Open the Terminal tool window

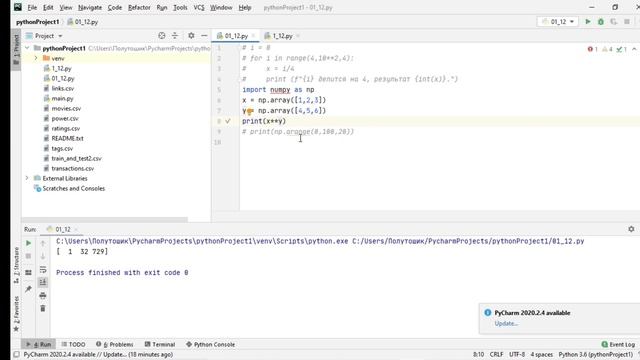point(160,344)
